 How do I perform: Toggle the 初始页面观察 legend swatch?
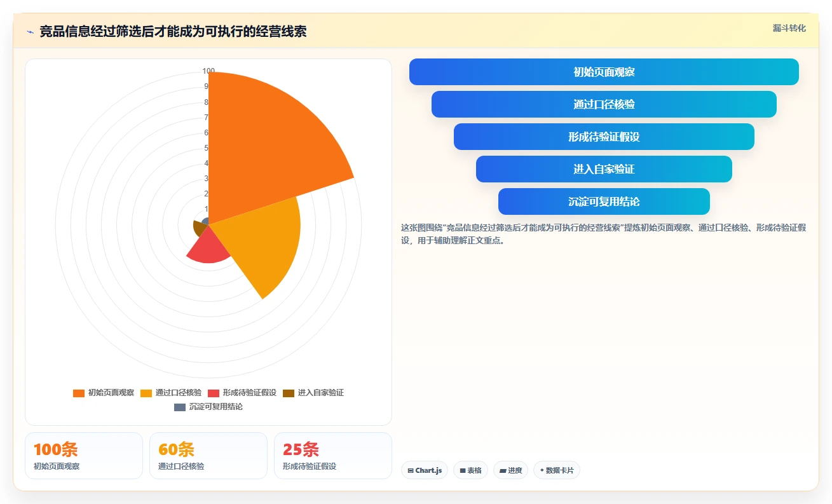[x=79, y=393]
